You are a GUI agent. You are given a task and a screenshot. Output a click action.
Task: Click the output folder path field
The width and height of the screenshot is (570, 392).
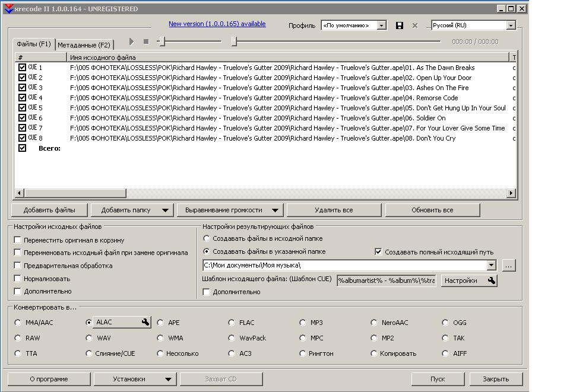coord(344,266)
